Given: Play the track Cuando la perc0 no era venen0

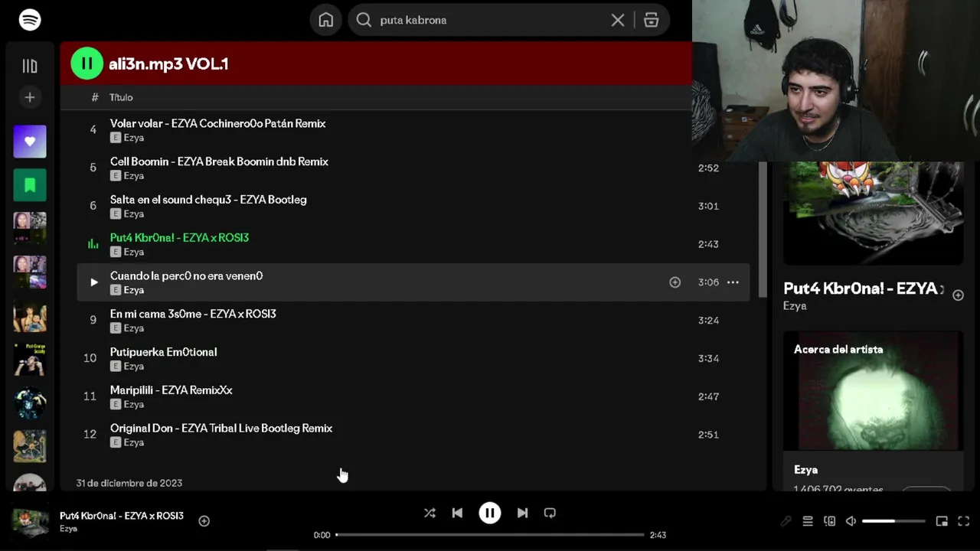Looking at the screenshot, I should [x=93, y=282].
